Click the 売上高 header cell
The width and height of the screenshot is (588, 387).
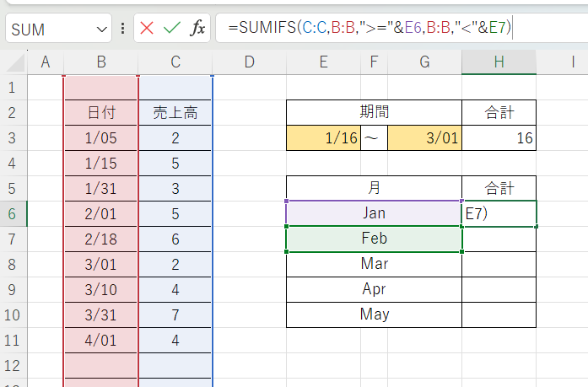tap(175, 113)
